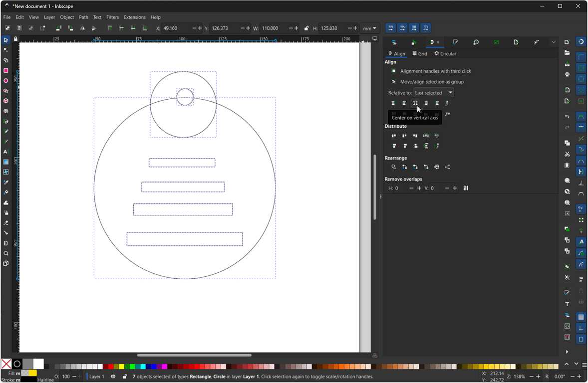
Task: Show previous palette row arrow
Action: pyautogui.click(x=566, y=364)
